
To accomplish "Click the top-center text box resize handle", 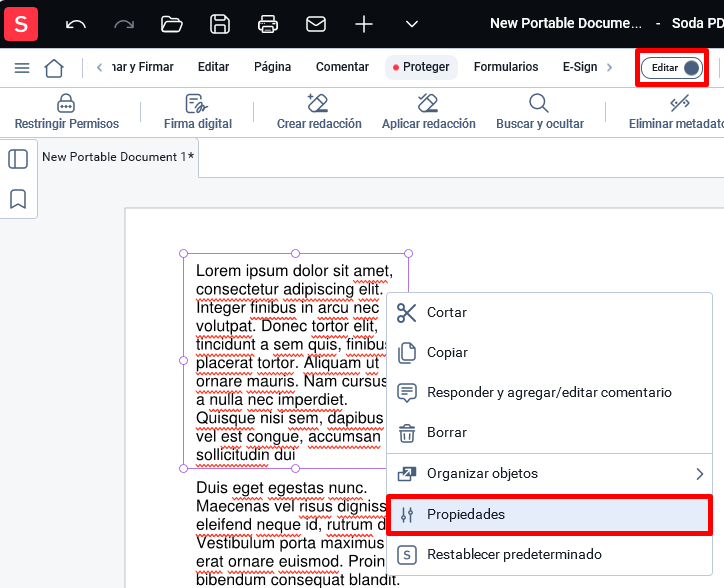I will [x=296, y=253].
